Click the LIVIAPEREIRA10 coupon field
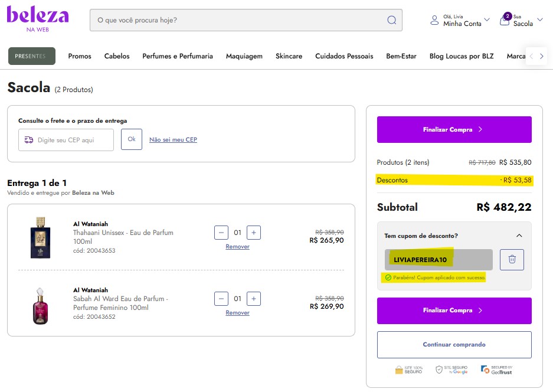Screen dimensions: 553x392 coord(439,260)
